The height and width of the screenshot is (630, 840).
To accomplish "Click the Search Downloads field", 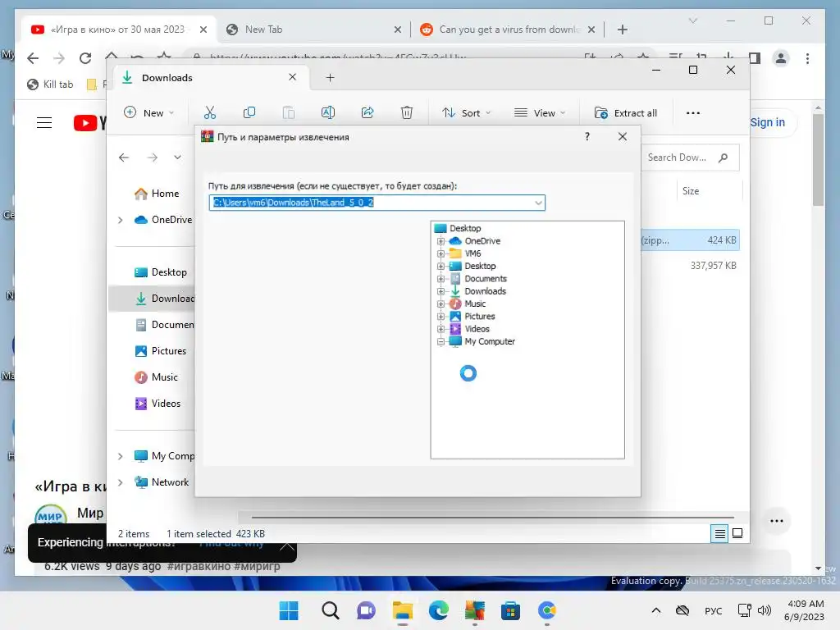I will (x=690, y=157).
